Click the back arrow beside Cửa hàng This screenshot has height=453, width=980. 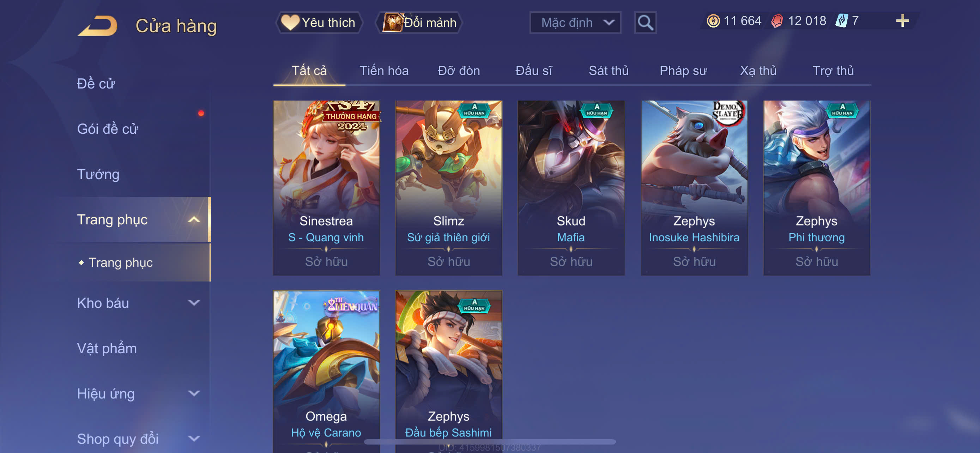(x=98, y=26)
